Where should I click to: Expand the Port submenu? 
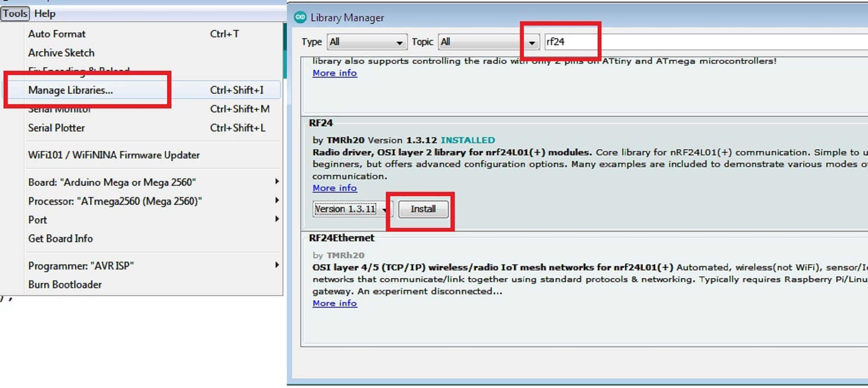pyautogui.click(x=141, y=220)
